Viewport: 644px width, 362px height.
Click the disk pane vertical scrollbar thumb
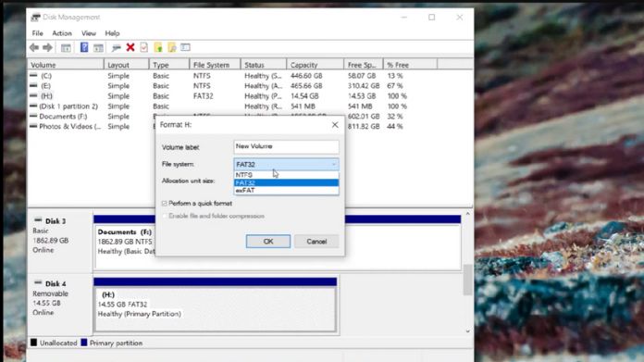(467, 280)
